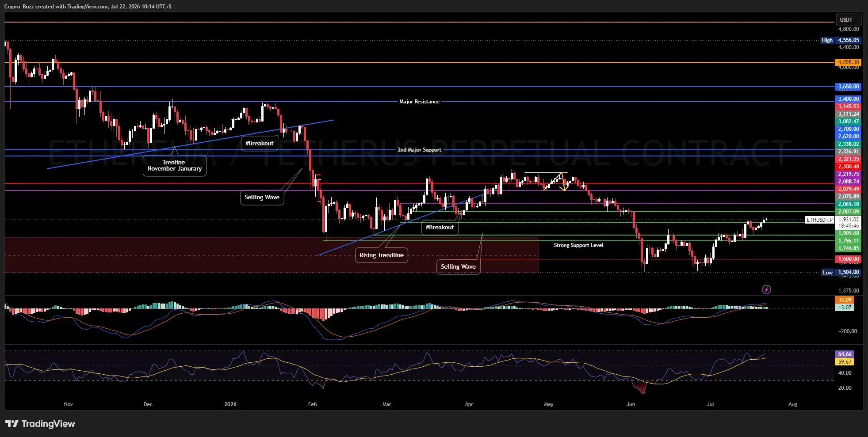
Task: Click the #Breakout callout below the April candles
Action: point(440,227)
